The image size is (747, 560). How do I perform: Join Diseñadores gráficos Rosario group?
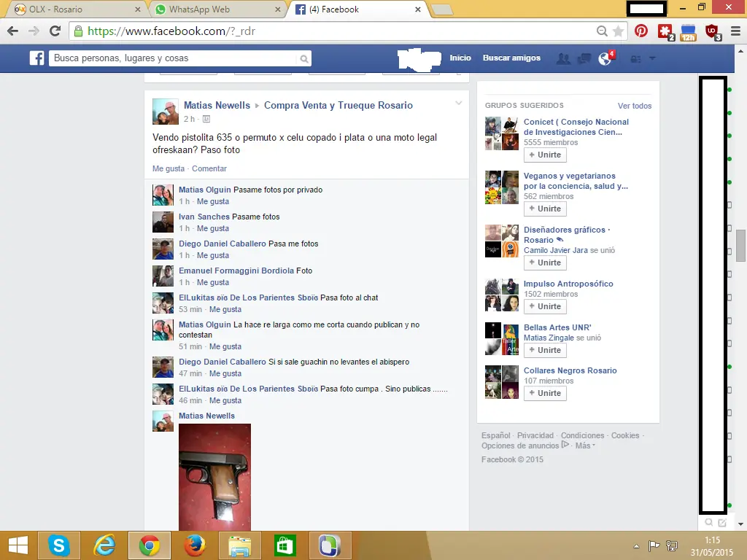pos(545,262)
